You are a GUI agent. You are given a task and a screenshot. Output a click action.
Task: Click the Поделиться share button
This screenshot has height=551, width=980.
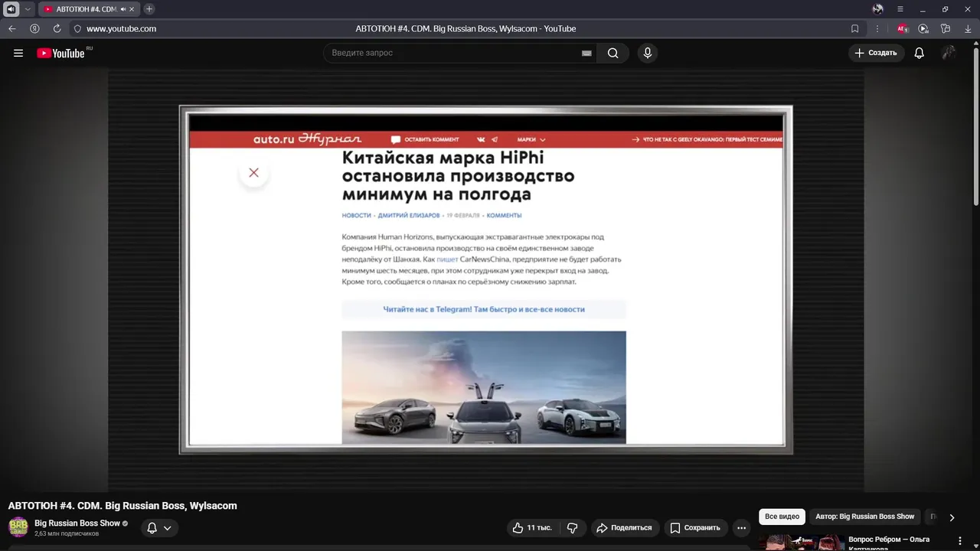[x=625, y=528]
